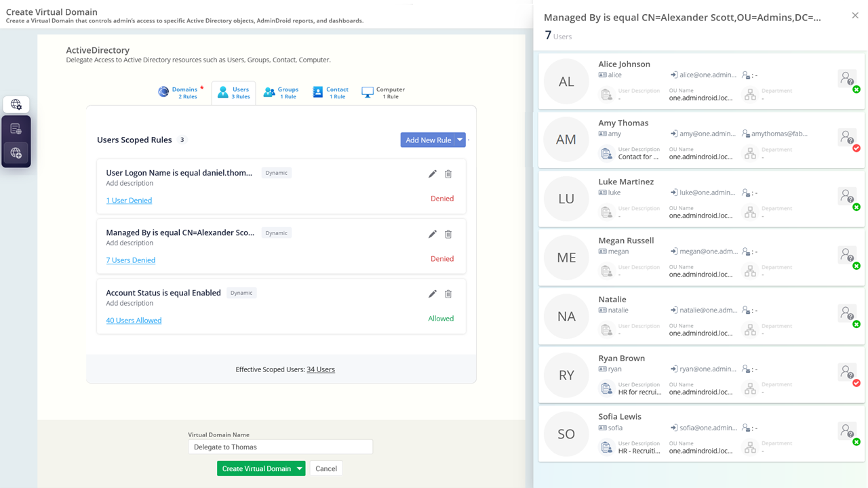Screen dimensions: 868x488
Task: Expand the Create Virtual Domain button dropdown
Action: point(298,468)
